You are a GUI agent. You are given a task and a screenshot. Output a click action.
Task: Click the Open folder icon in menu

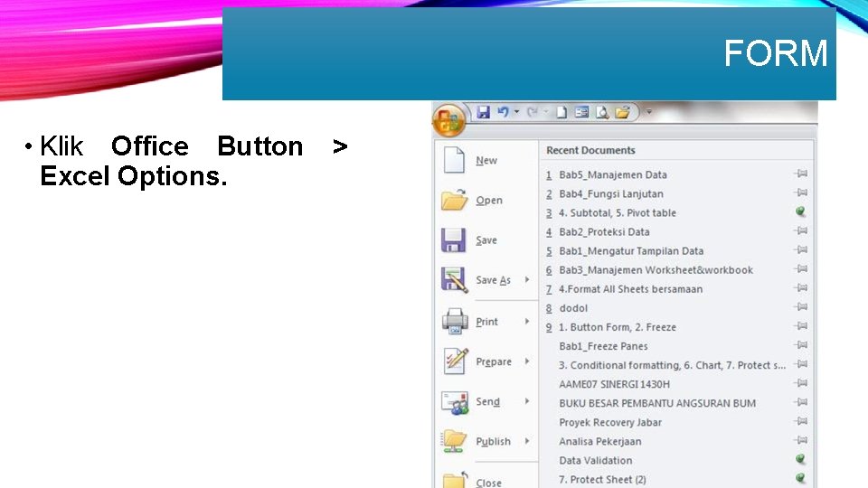point(455,200)
